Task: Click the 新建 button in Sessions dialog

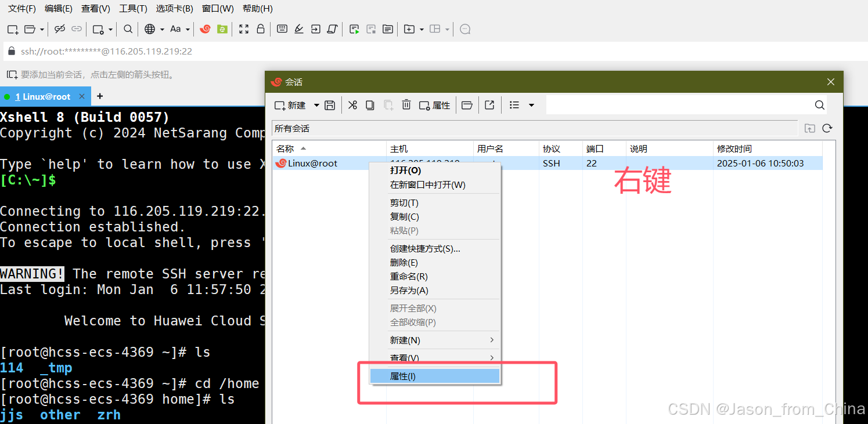Action: click(291, 105)
